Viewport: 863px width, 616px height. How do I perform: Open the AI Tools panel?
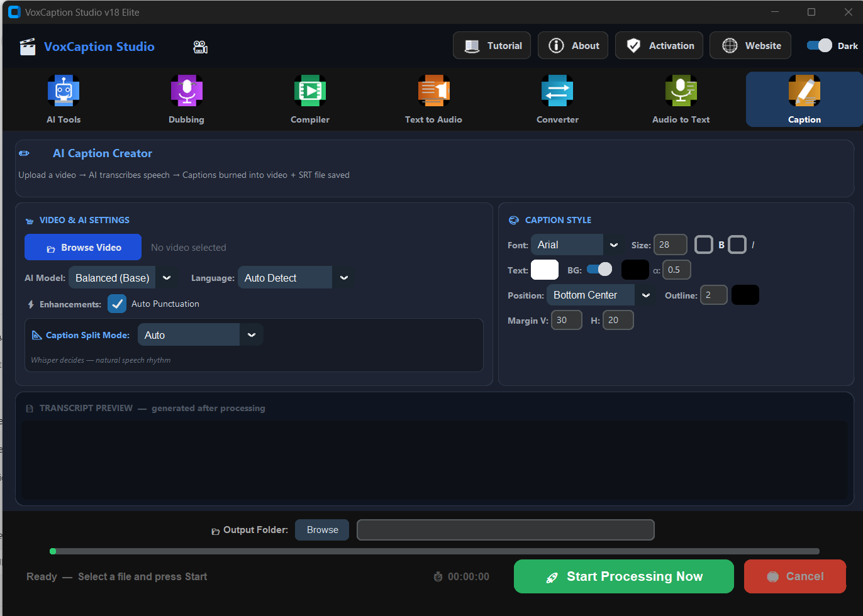pyautogui.click(x=64, y=99)
